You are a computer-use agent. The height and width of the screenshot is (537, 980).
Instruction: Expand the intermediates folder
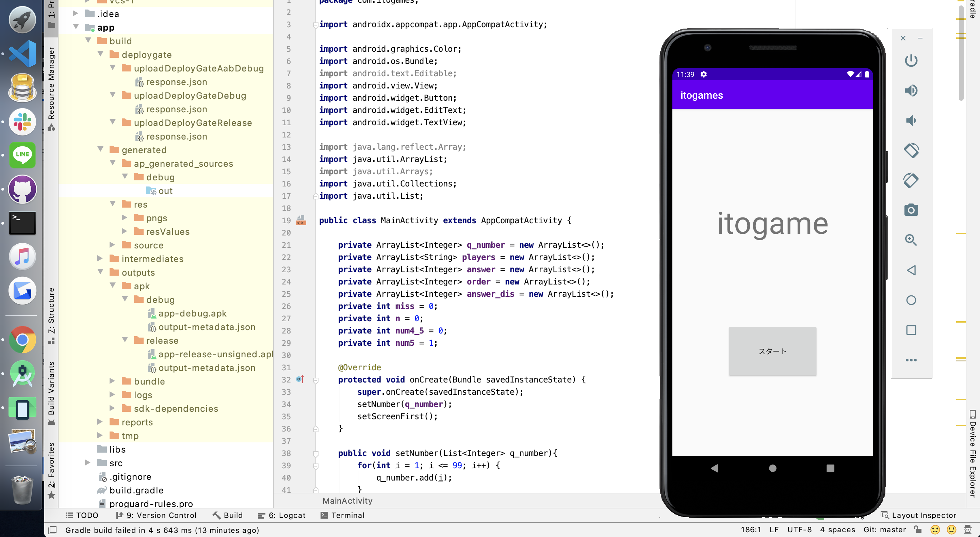click(x=100, y=259)
